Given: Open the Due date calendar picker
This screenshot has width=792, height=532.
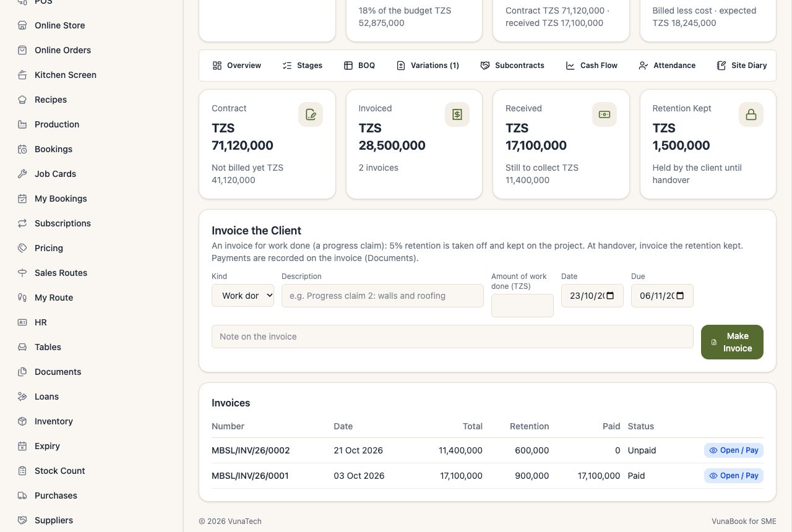Looking at the screenshot, I should [680, 296].
